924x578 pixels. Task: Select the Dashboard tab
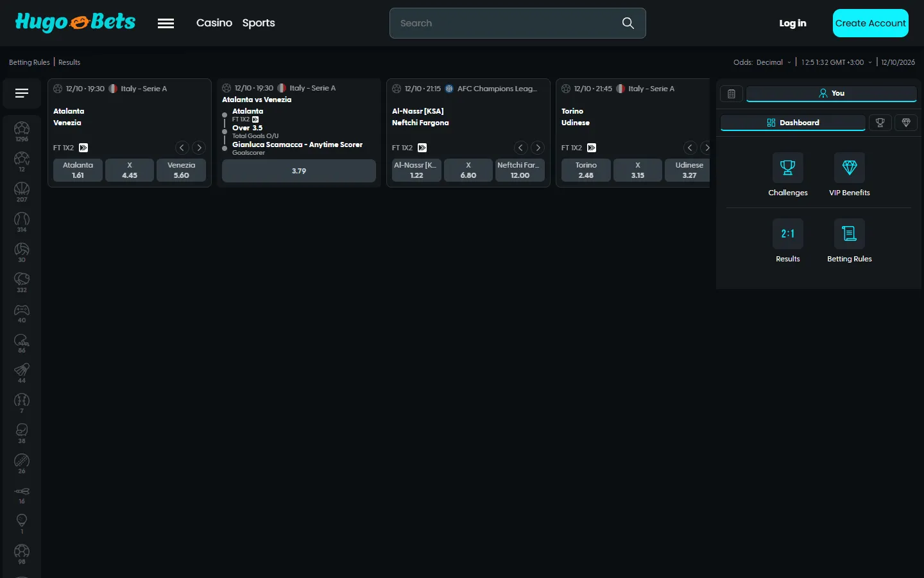[x=793, y=123]
